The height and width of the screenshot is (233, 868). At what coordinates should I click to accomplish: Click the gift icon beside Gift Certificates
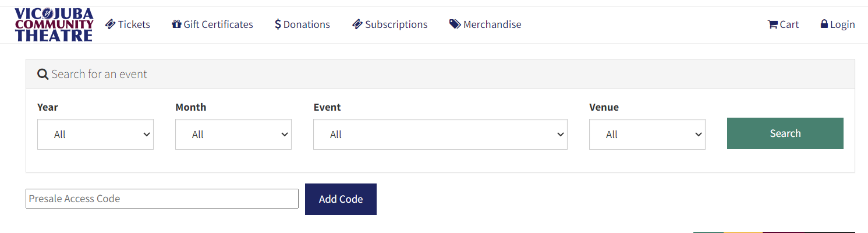click(176, 24)
